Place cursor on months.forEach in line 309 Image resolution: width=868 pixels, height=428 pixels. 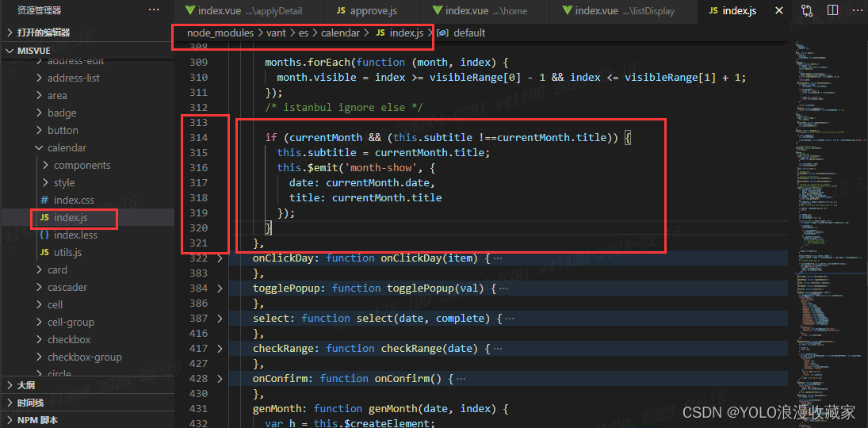point(308,62)
